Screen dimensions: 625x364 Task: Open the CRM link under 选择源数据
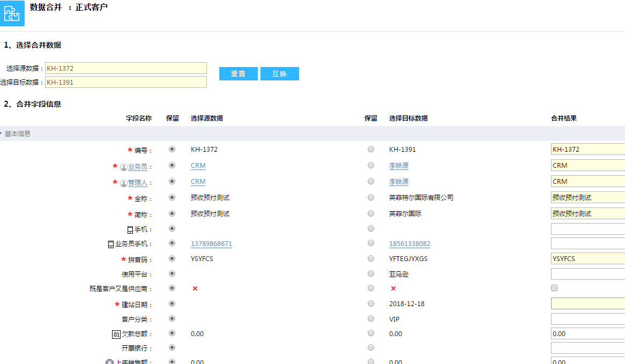(x=198, y=166)
